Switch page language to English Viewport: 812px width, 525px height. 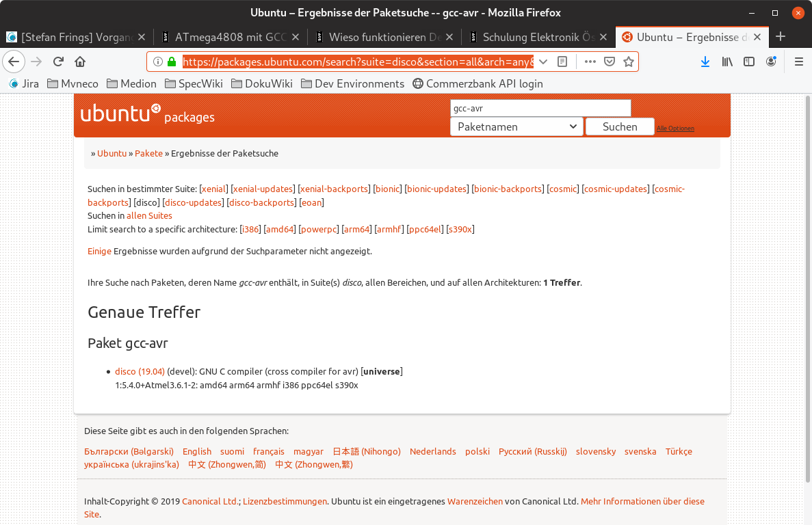click(197, 452)
